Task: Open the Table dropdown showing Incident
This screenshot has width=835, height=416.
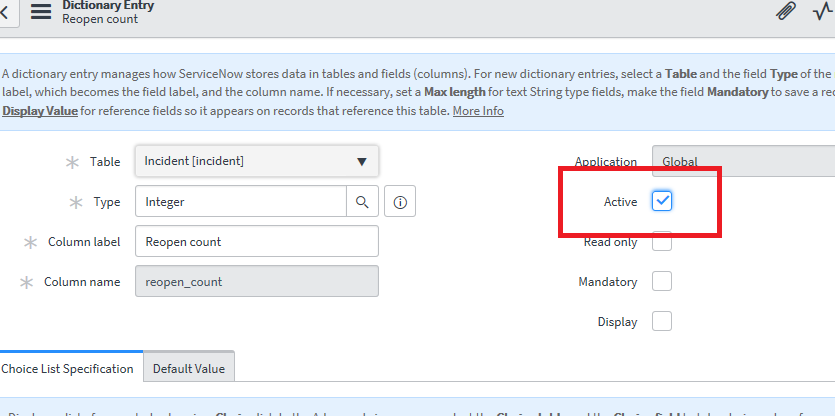Action: (x=256, y=161)
